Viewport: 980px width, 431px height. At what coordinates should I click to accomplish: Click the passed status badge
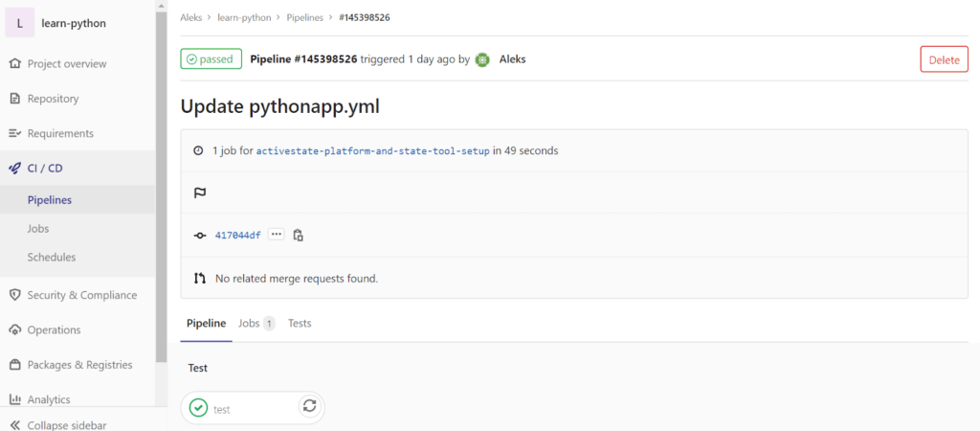coord(211,59)
